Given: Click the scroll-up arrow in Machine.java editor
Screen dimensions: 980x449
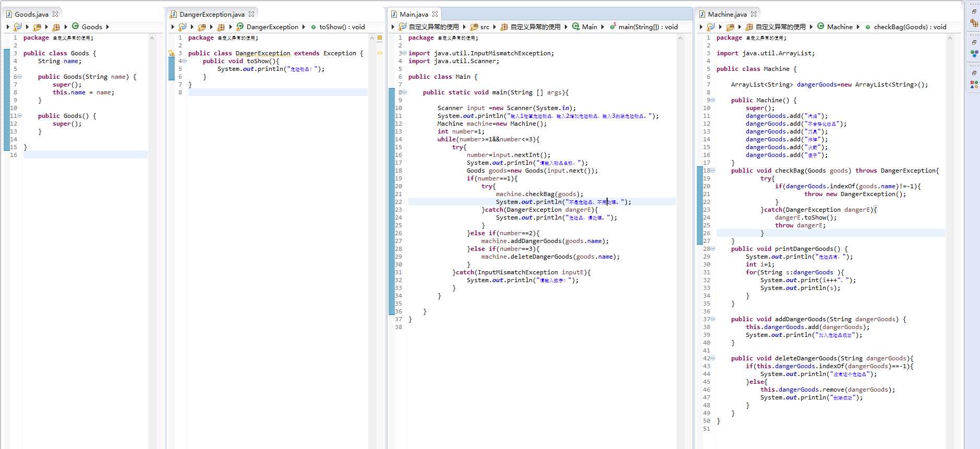Looking at the screenshot, I should pos(950,38).
